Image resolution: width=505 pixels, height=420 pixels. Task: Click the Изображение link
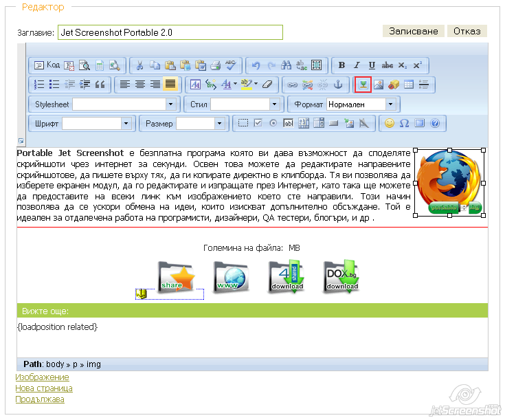pyautogui.click(x=42, y=377)
